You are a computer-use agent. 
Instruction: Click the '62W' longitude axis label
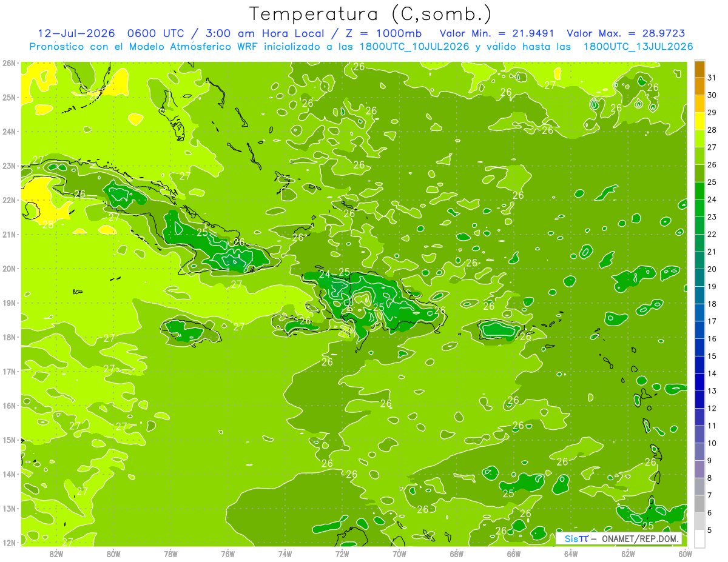(x=628, y=554)
